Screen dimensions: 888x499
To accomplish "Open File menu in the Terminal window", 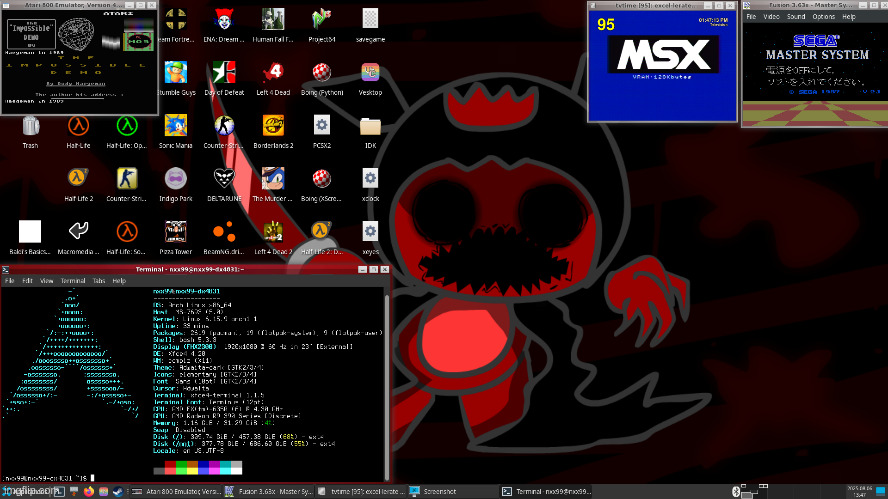I will pyautogui.click(x=10, y=281).
